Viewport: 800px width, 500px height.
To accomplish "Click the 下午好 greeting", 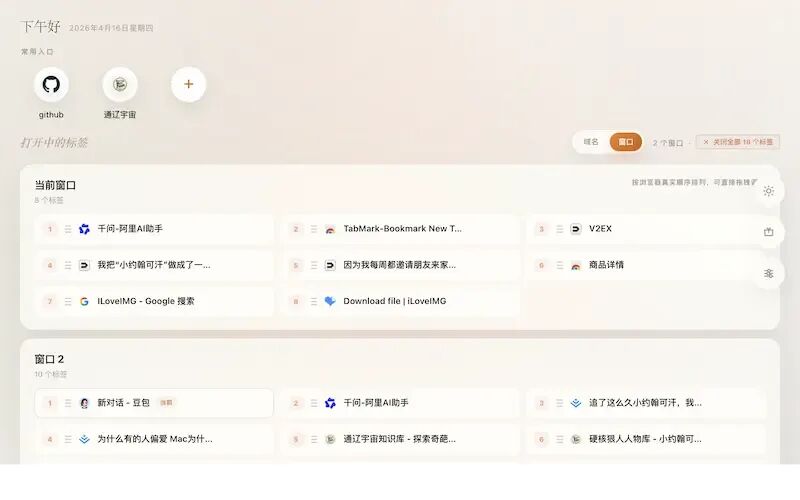I will 41,26.
